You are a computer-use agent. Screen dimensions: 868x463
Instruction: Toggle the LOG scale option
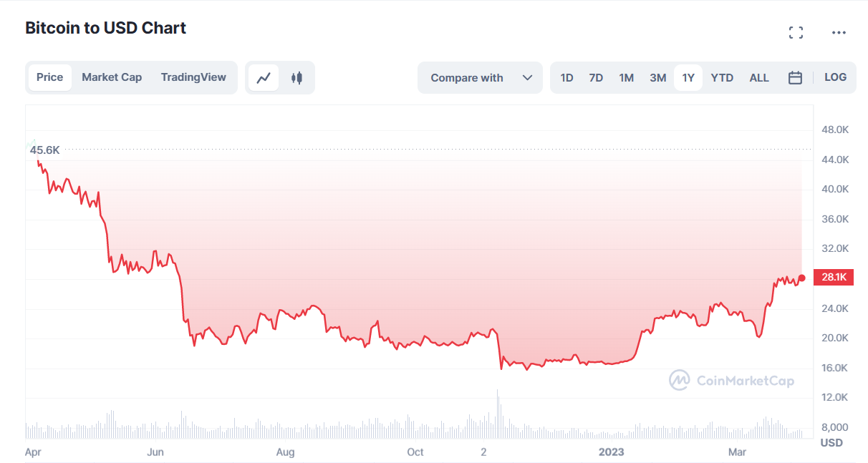coord(835,77)
